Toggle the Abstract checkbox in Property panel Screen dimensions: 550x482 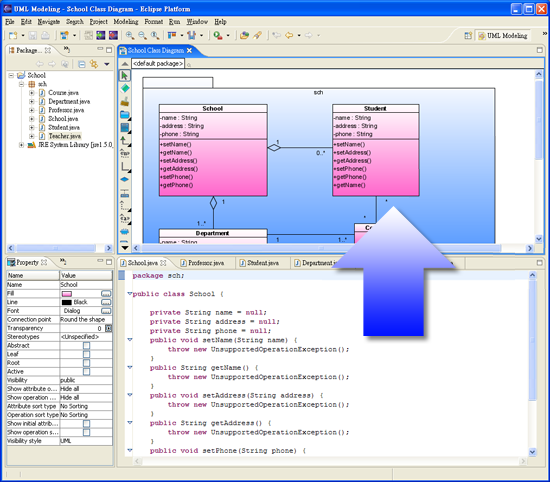(86, 346)
